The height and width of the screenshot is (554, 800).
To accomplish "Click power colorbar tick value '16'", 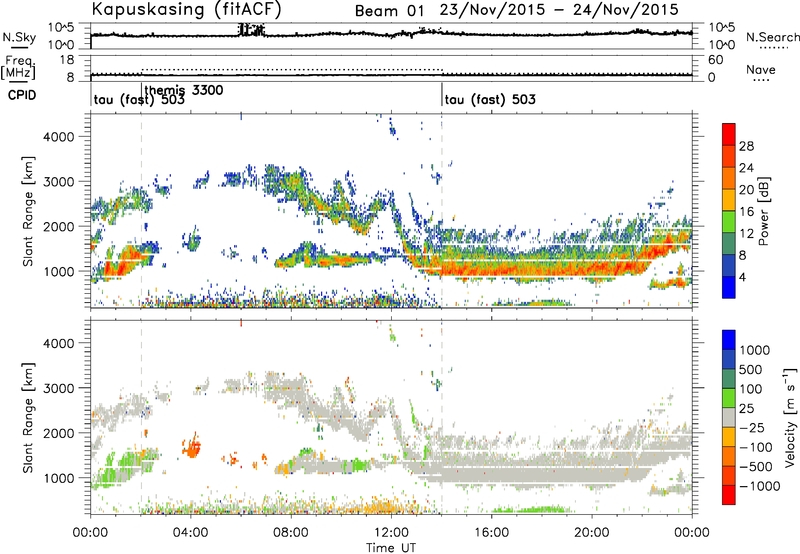I will click(746, 212).
